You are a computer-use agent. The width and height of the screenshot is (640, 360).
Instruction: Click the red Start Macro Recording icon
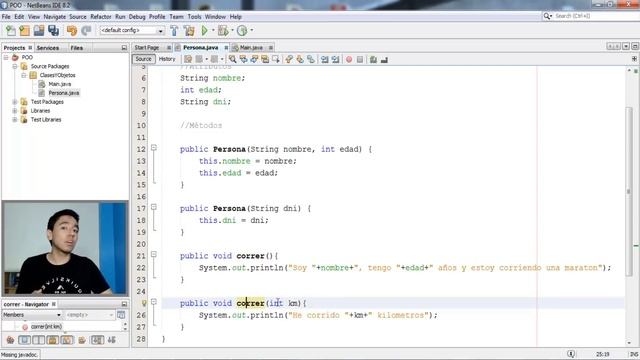(x=349, y=60)
